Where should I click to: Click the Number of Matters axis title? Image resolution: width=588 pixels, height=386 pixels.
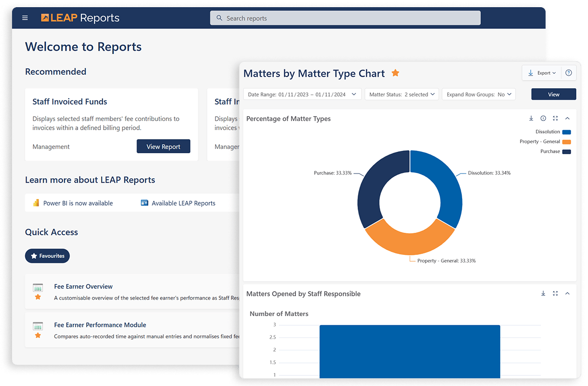279,314
